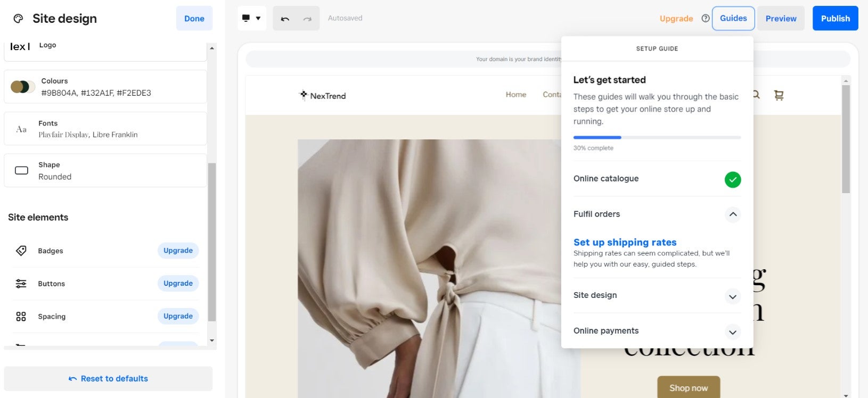
Task: Click the Fonts Aa icon
Action: [21, 129]
